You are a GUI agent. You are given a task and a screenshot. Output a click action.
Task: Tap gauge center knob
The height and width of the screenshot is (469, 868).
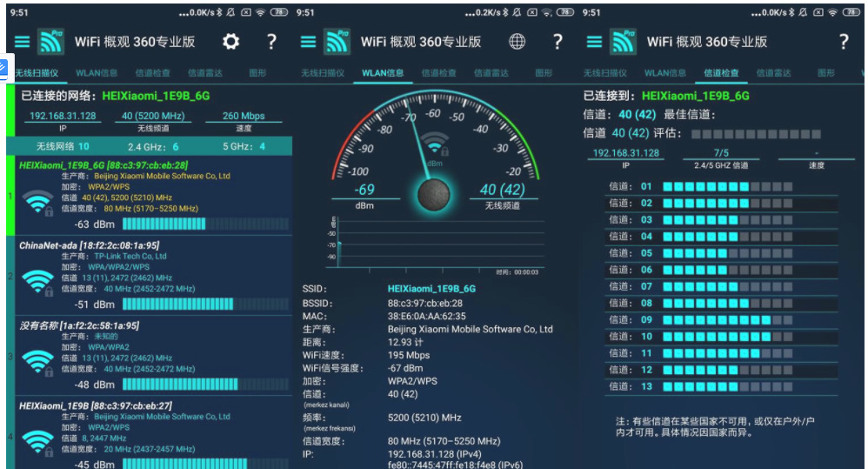click(433, 194)
